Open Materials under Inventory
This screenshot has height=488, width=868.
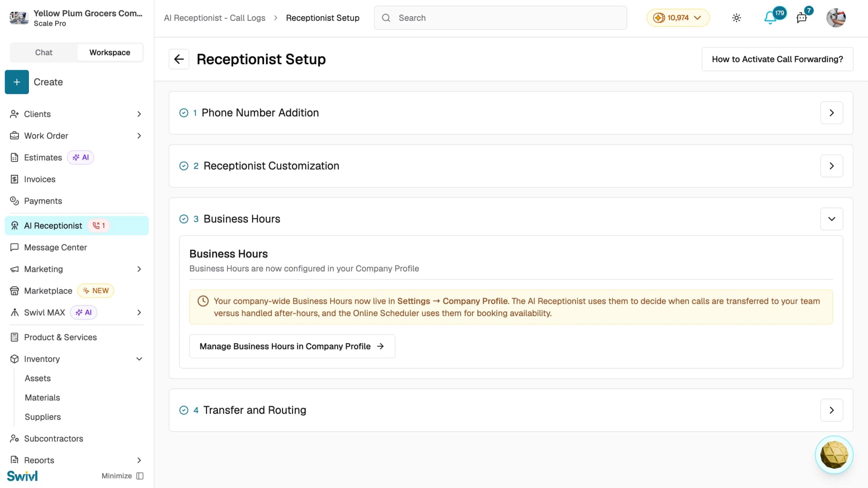pos(42,398)
